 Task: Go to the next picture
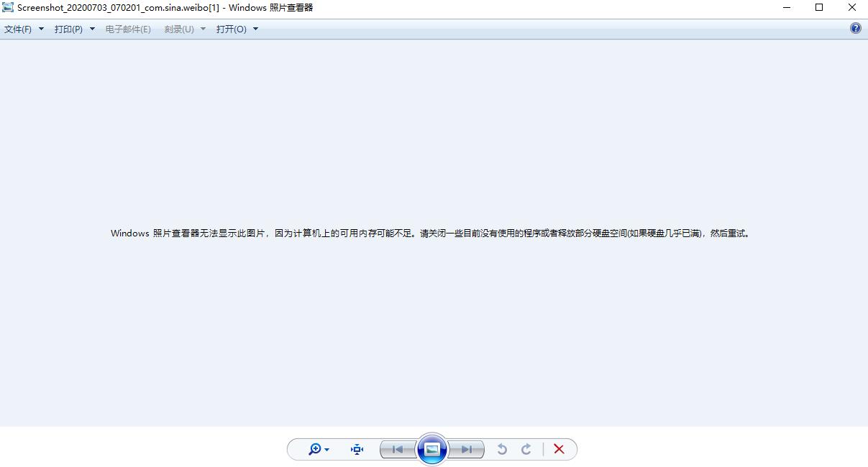pyautogui.click(x=467, y=448)
